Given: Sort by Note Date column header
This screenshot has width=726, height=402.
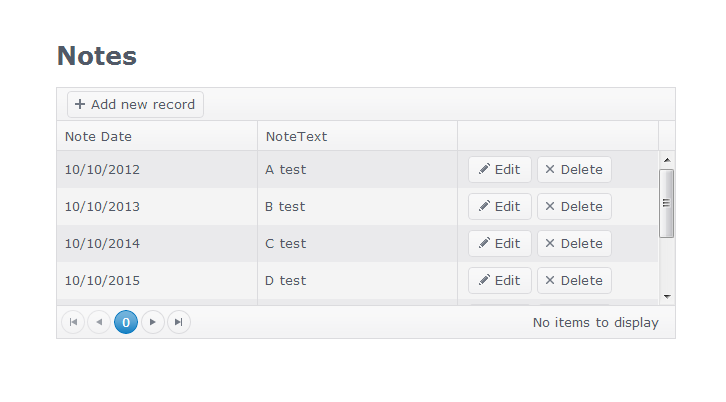Looking at the screenshot, I should click(98, 136).
